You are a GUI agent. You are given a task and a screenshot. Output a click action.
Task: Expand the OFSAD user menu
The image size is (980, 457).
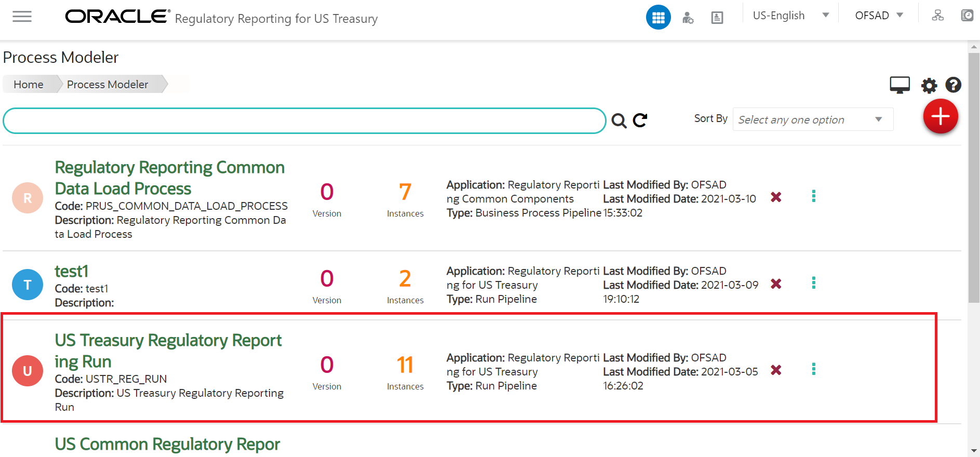click(879, 16)
